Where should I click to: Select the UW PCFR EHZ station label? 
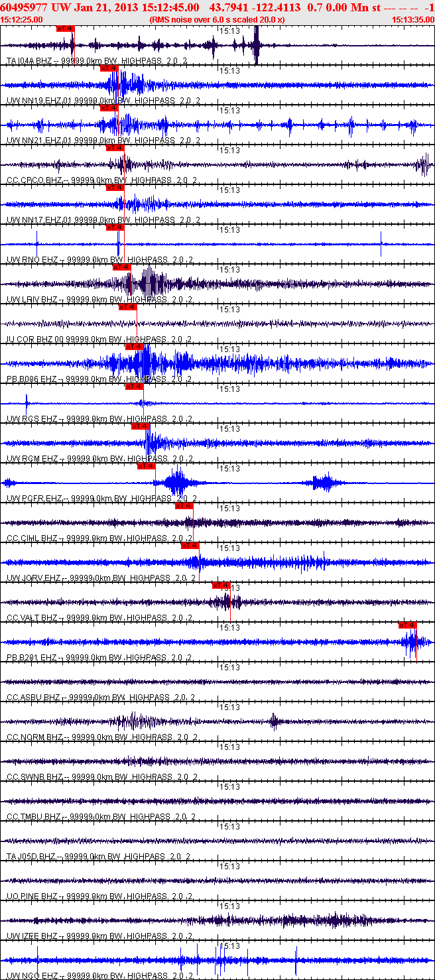[101, 499]
